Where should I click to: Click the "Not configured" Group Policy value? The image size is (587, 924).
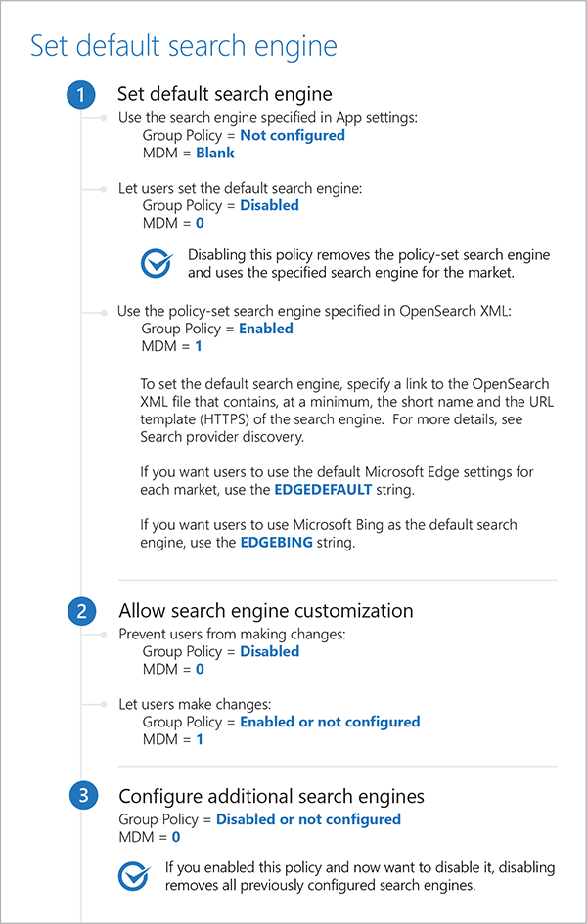292,135
